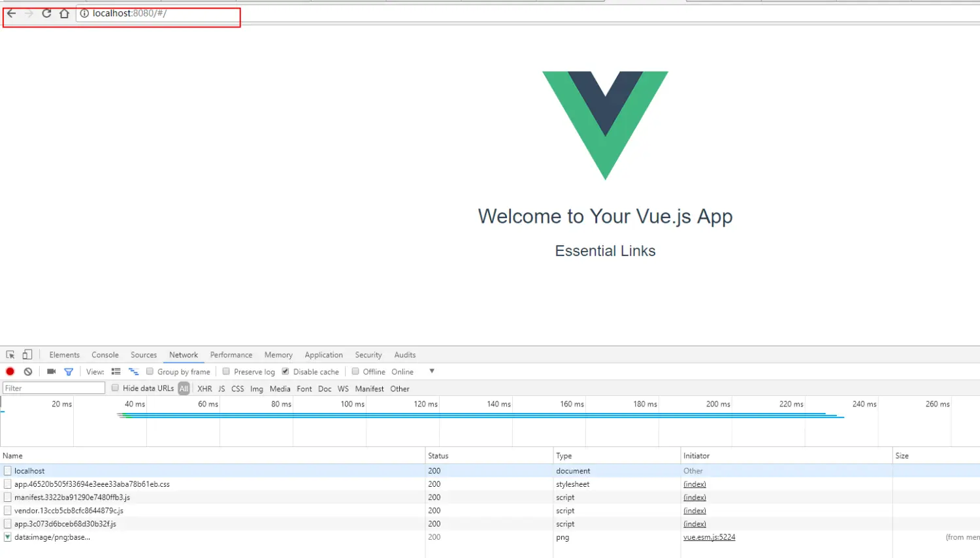This screenshot has width=980, height=558.
Task: Open the browser home icon
Action: click(x=64, y=13)
